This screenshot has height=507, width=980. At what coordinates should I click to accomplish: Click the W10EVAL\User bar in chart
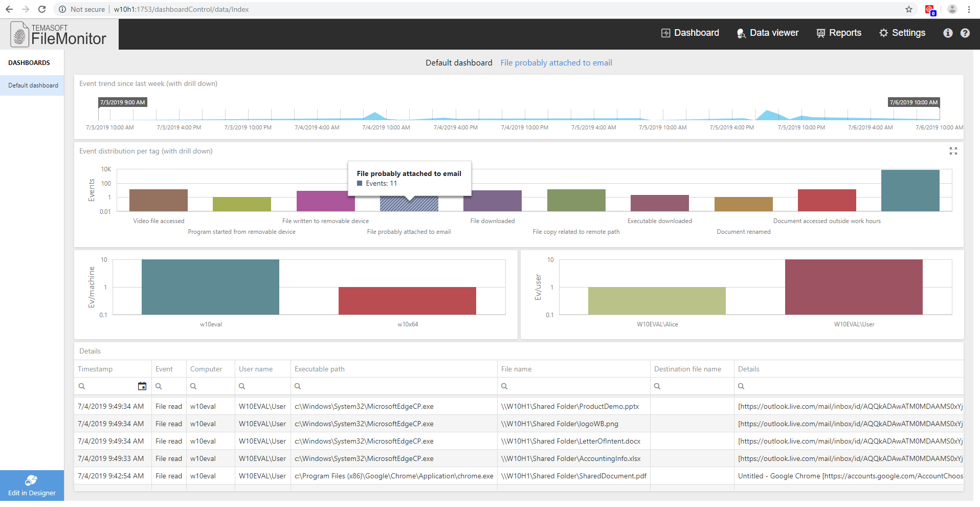point(854,286)
